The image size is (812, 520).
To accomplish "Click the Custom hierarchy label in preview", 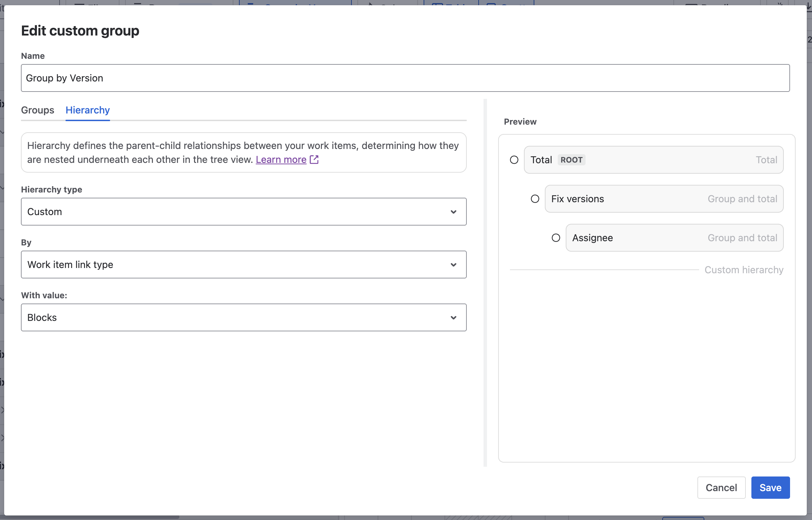I will [744, 270].
